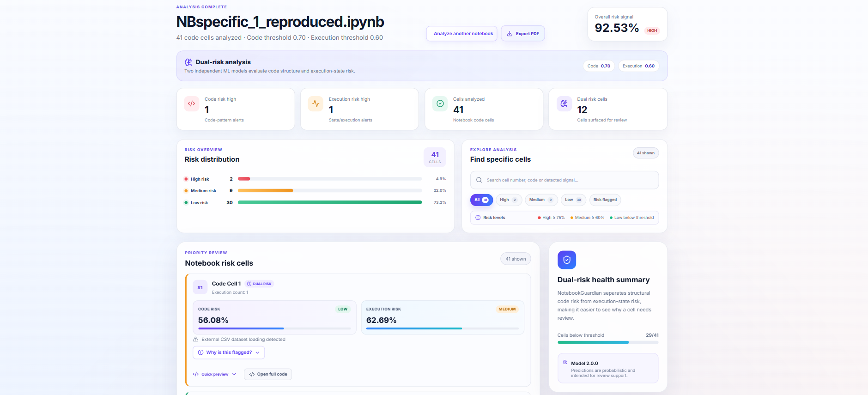Click the 41 CELLS count badge
The height and width of the screenshot is (395, 868).
coord(435,157)
